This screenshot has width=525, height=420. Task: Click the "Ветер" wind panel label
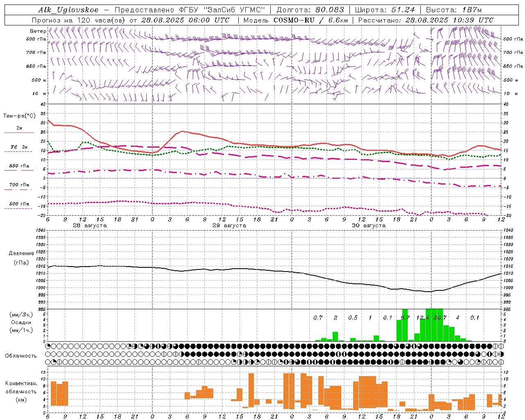click(38, 31)
